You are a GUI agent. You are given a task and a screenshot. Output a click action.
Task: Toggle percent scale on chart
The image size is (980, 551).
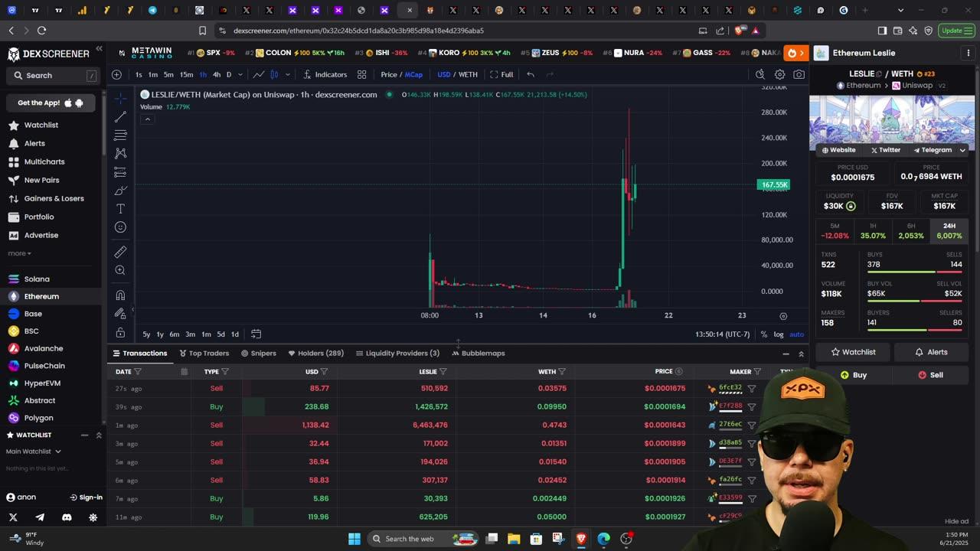pos(763,334)
